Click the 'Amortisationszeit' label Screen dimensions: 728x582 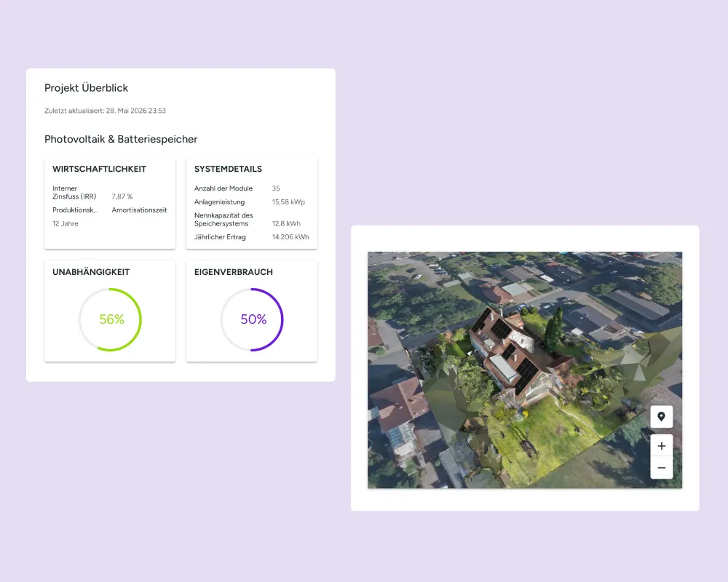(x=139, y=210)
